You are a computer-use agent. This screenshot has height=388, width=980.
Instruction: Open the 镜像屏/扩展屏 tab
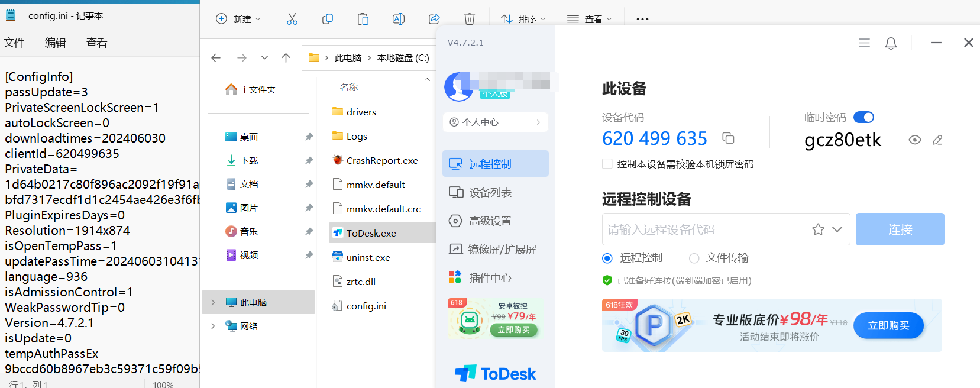[496, 249]
